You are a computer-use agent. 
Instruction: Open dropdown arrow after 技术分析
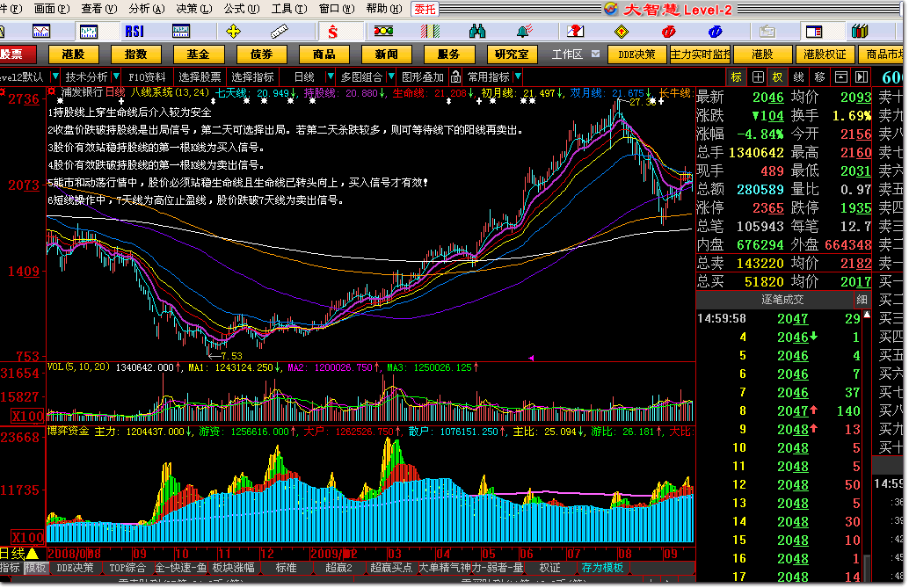tap(116, 76)
